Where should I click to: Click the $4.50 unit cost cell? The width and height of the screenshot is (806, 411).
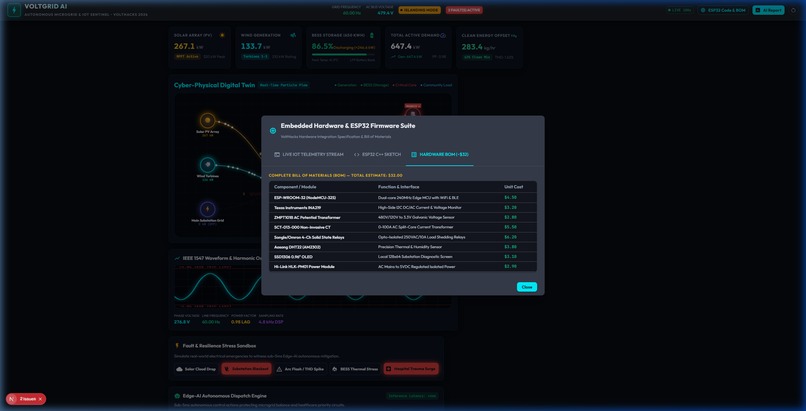click(x=510, y=197)
